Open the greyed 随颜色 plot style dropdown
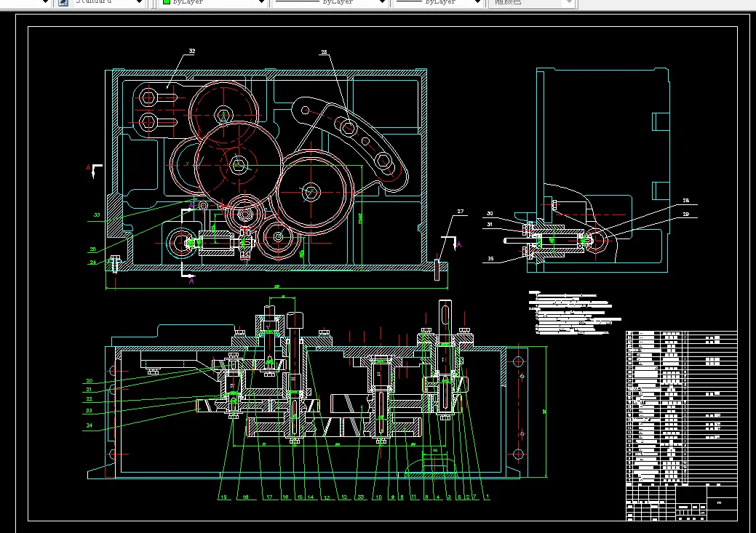The width and height of the screenshot is (756, 533). (x=532, y=2)
